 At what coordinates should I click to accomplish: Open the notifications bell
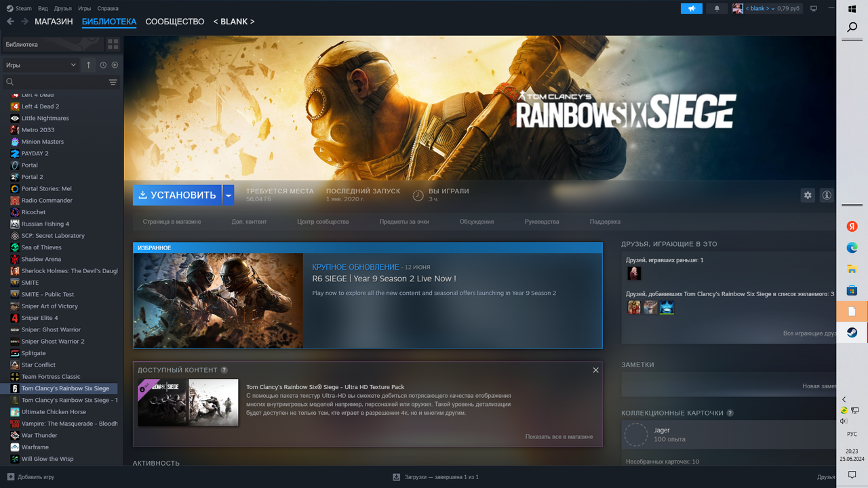717,9
